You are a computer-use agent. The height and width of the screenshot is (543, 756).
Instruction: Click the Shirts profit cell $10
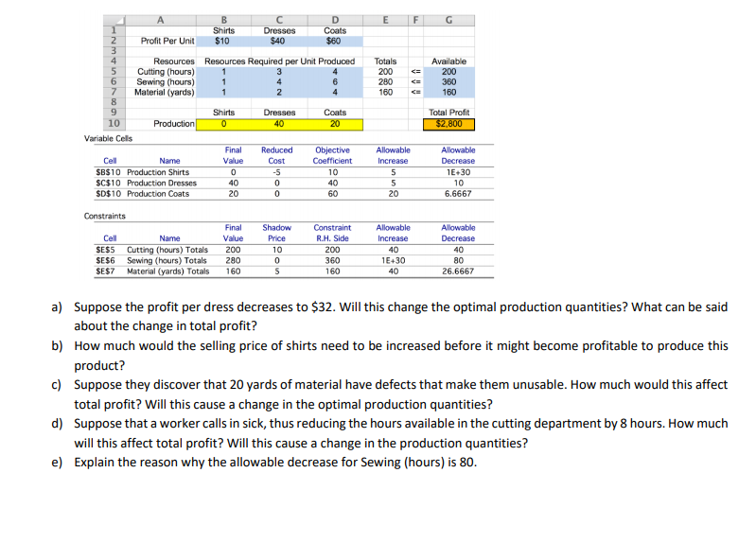(222, 41)
